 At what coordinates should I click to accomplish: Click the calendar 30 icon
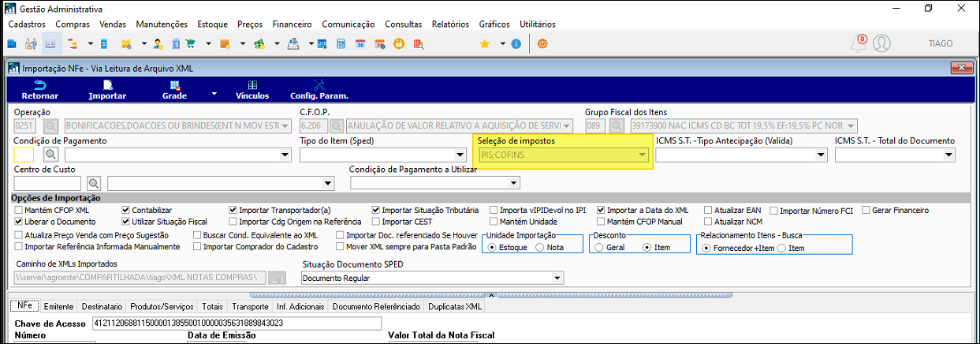pyautogui.click(x=360, y=43)
